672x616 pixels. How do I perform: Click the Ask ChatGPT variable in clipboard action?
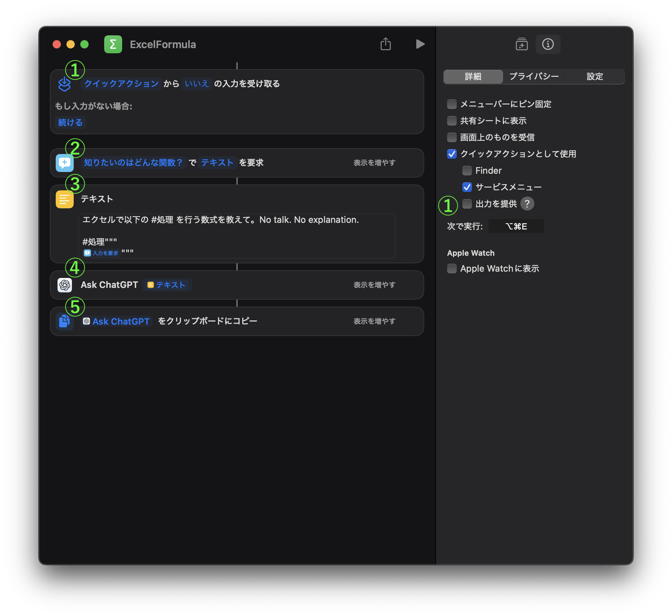coord(117,321)
